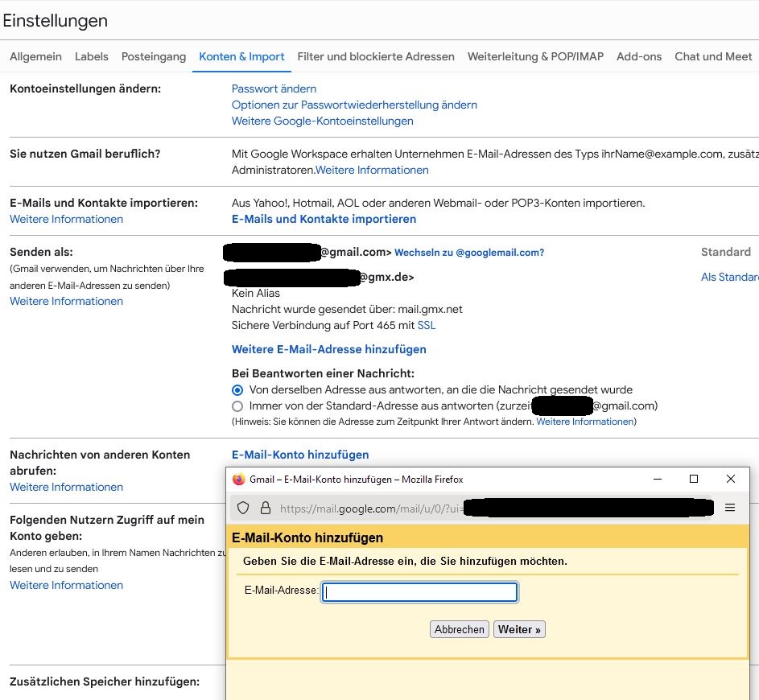Click the Passwort ändern link
759x700 pixels.
click(x=274, y=89)
